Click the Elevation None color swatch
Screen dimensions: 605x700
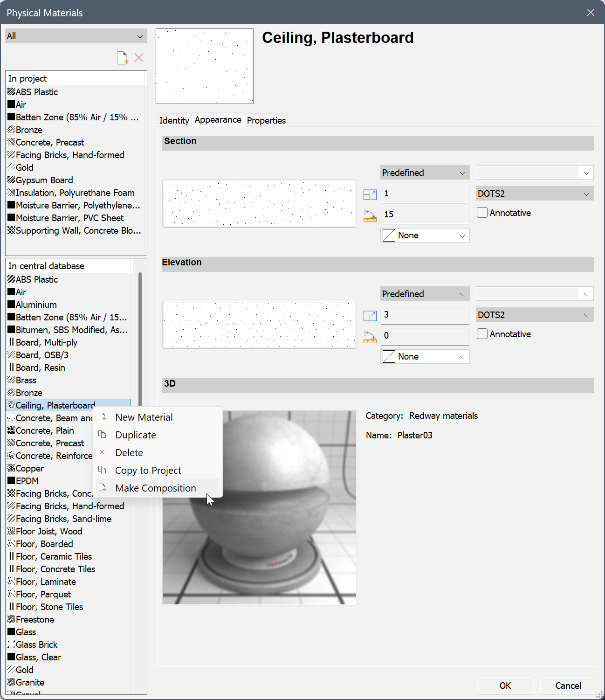(389, 357)
